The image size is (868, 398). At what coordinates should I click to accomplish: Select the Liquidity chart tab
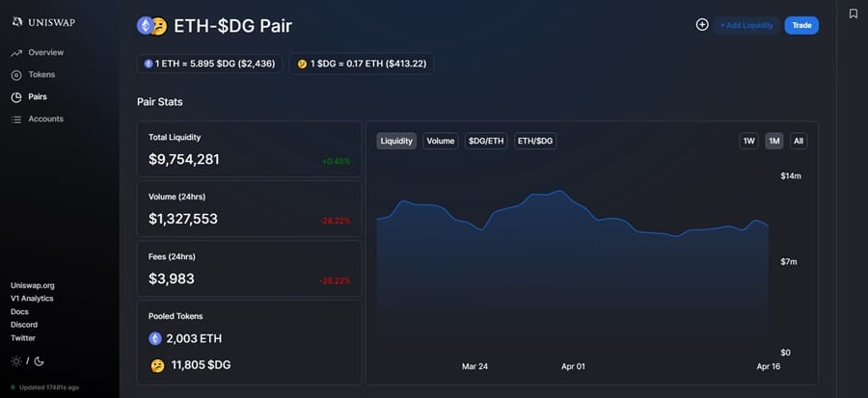pos(396,141)
